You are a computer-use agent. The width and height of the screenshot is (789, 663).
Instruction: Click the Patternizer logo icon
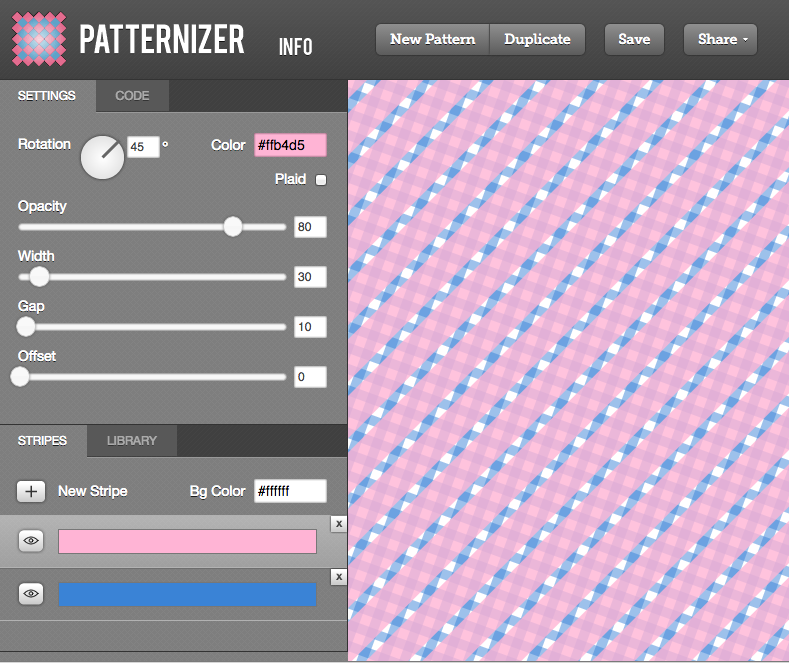point(39,39)
